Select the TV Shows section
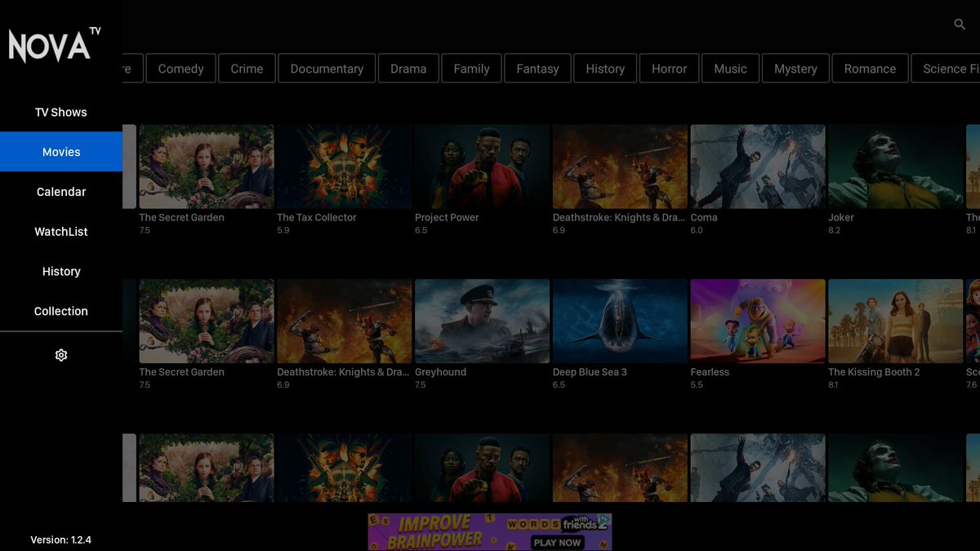The image size is (980, 551). [x=60, y=112]
